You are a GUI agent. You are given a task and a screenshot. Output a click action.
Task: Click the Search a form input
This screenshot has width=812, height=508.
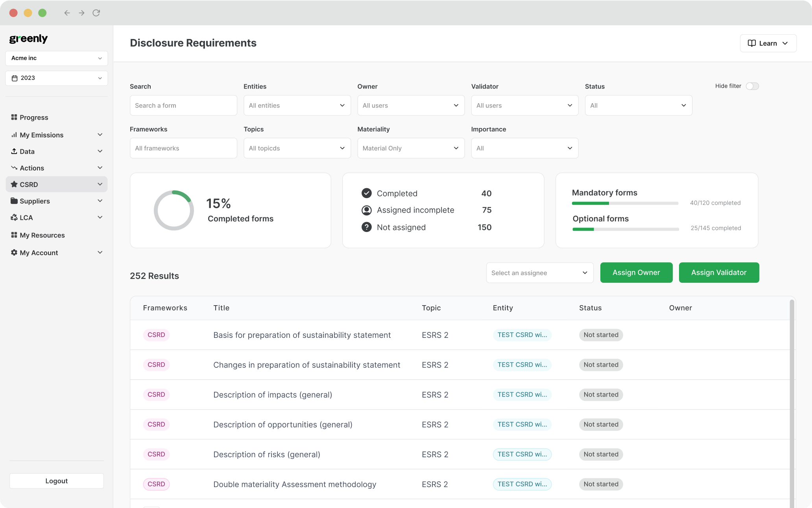[x=183, y=106]
